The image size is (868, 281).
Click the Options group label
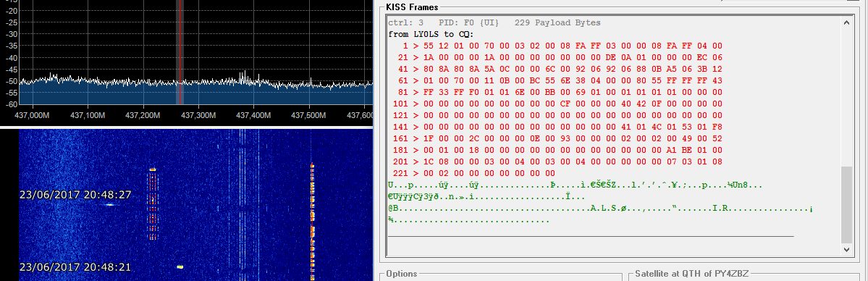click(x=401, y=274)
